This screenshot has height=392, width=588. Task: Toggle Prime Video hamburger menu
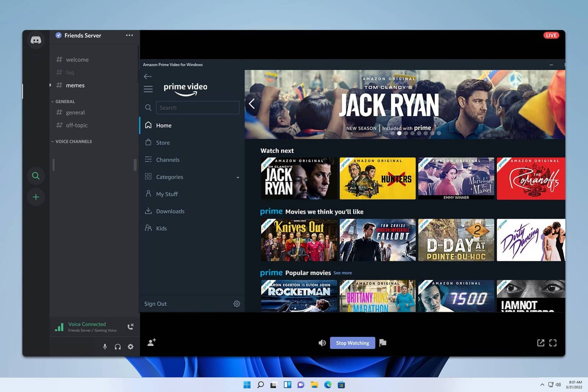tap(148, 89)
